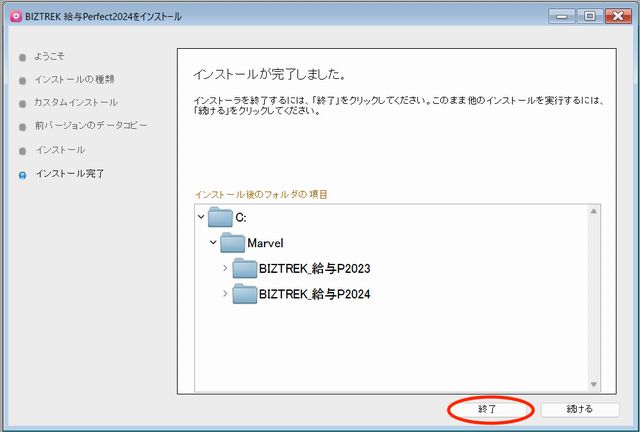Expand the BIZTREK_給与P2024 folder
This screenshot has height=432, width=640.
[225, 294]
